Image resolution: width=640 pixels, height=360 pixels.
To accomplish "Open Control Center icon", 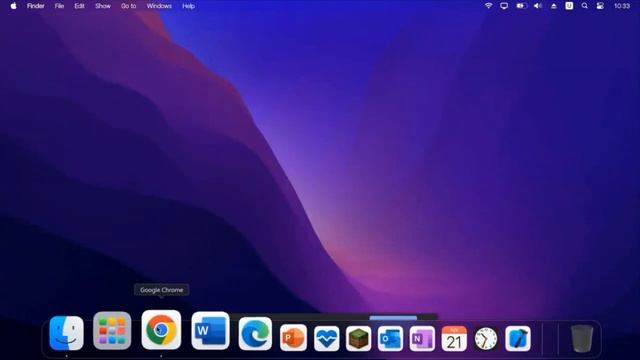I will tap(600, 6).
